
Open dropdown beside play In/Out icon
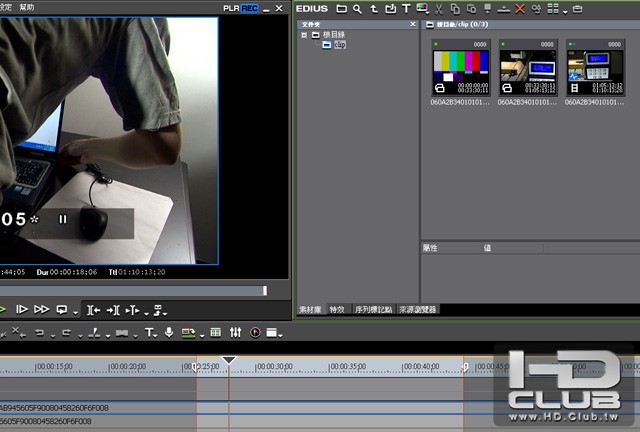pyautogui.click(x=146, y=314)
